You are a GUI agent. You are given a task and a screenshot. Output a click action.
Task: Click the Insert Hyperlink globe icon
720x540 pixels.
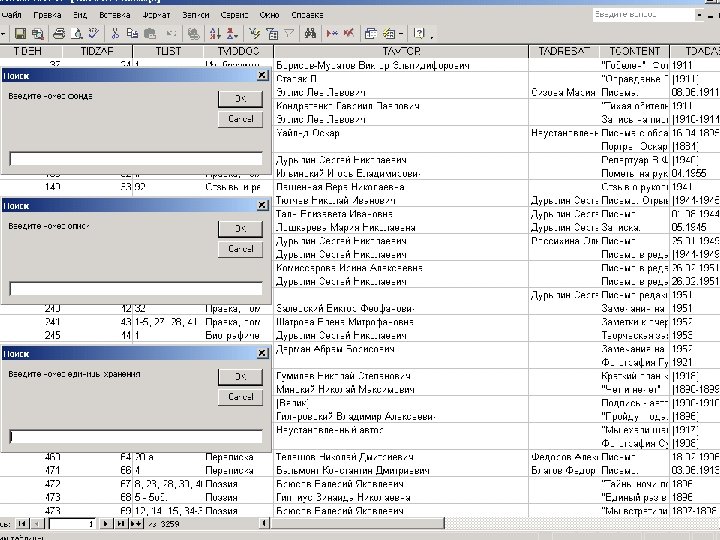point(194,33)
